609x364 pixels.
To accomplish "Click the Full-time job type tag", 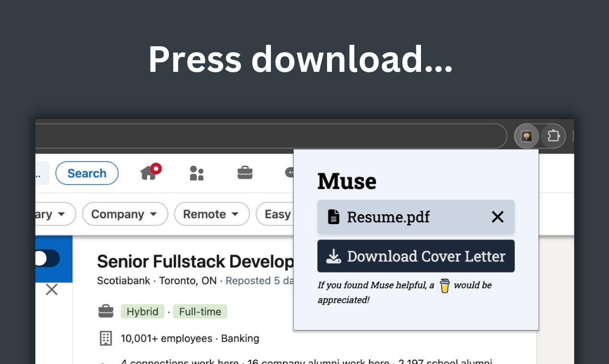I will tap(200, 312).
